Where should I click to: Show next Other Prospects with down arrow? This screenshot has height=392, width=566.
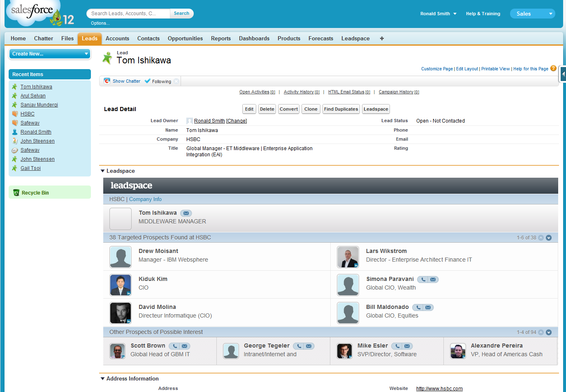[x=549, y=332]
